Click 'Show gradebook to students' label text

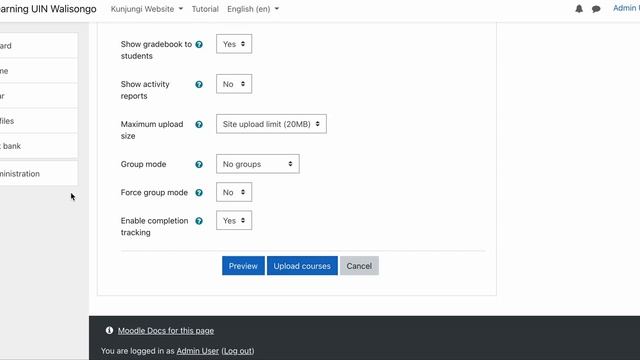pos(156,50)
